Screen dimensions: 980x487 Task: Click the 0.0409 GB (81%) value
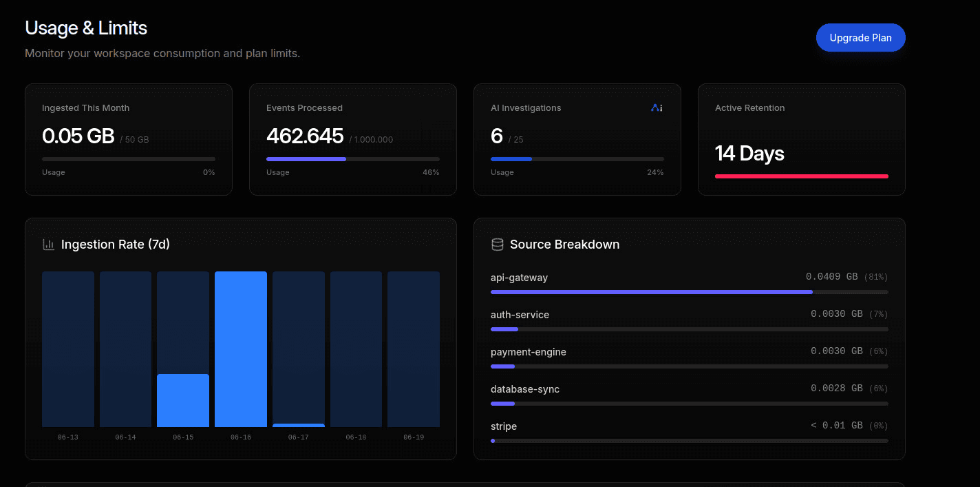(847, 277)
